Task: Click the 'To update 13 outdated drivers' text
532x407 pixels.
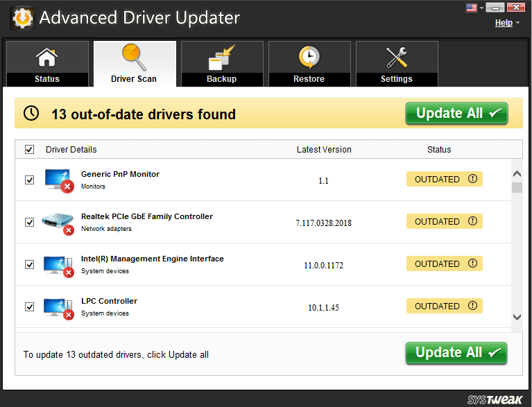Action: click(x=116, y=355)
